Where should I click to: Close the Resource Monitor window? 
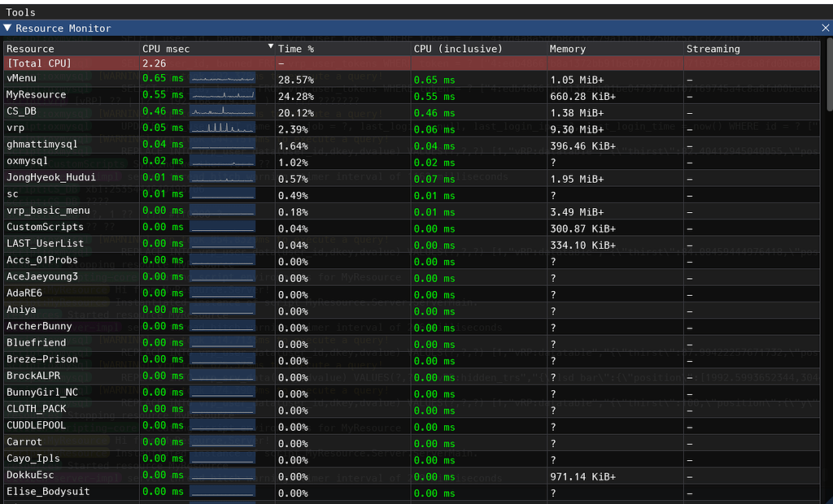click(x=825, y=28)
